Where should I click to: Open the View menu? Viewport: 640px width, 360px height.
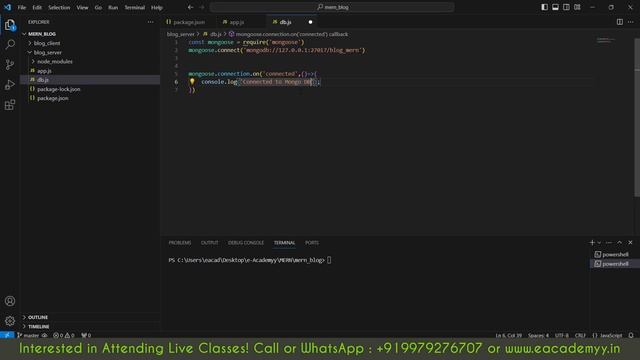tap(82, 7)
